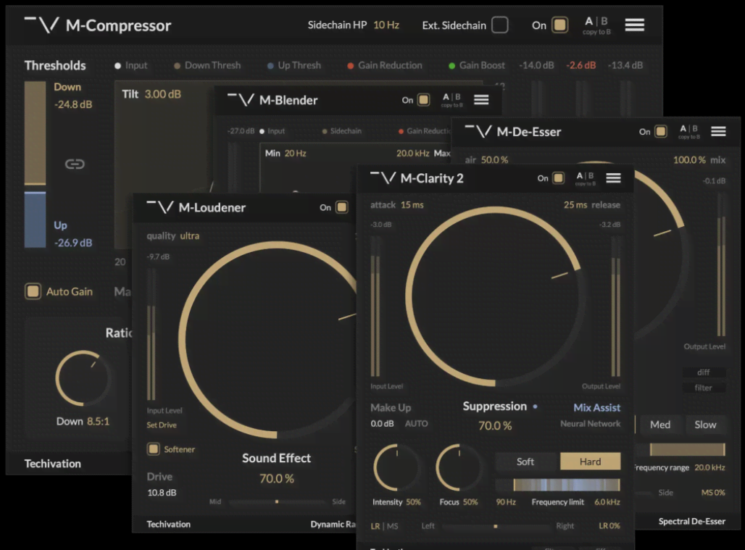Toggle the Auto Gain checkbox
The image size is (745, 550).
click(x=33, y=291)
